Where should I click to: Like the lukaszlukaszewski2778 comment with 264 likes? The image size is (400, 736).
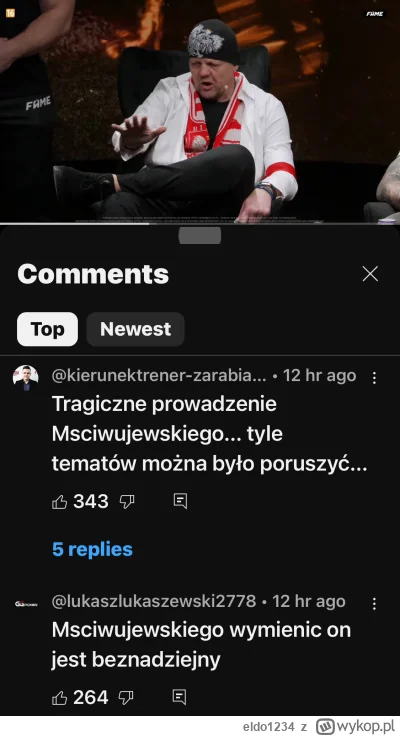59,698
